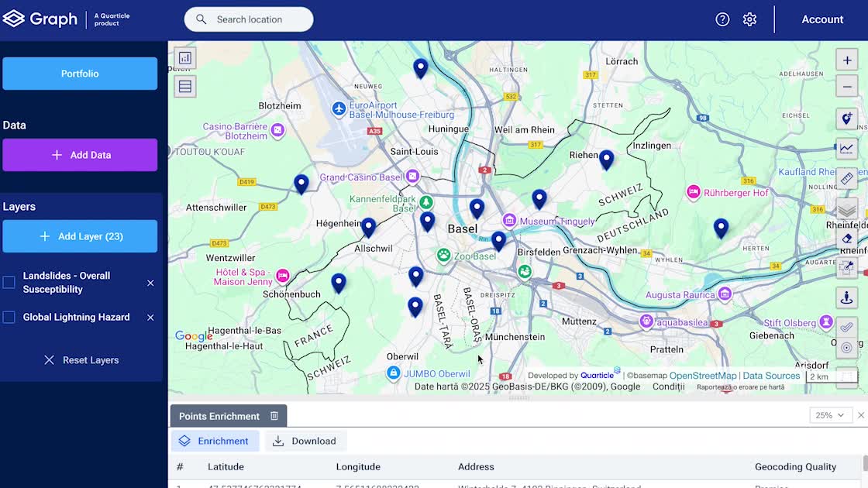Click the Longitude column header
Viewport: 868px width, 488px height.
358,466
